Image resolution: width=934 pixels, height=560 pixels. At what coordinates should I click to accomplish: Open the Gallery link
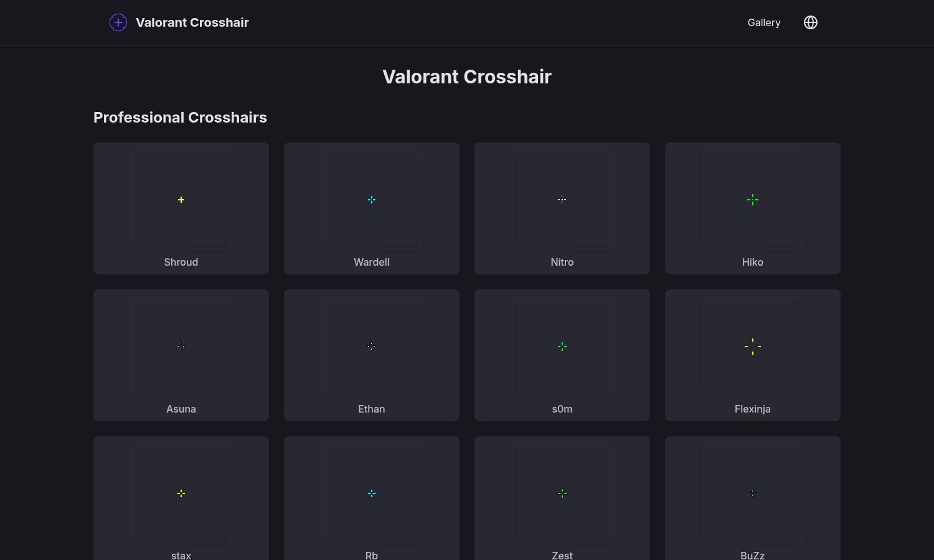coord(764,22)
